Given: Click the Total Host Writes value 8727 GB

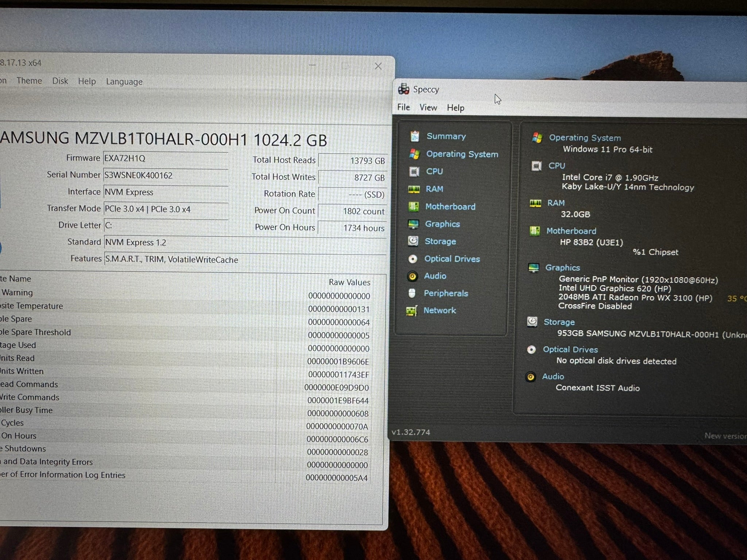Looking at the screenshot, I should point(352,178).
